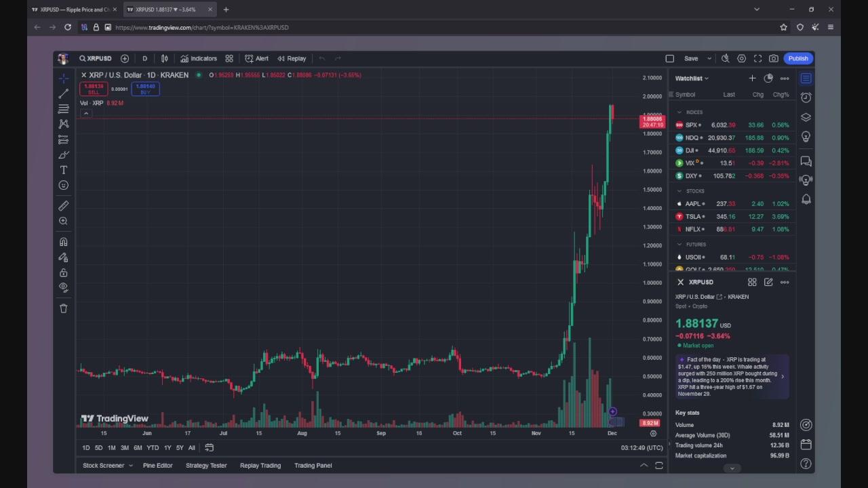Add symbol to watchlist plus icon
This screenshot has height=488, width=868.
752,79
